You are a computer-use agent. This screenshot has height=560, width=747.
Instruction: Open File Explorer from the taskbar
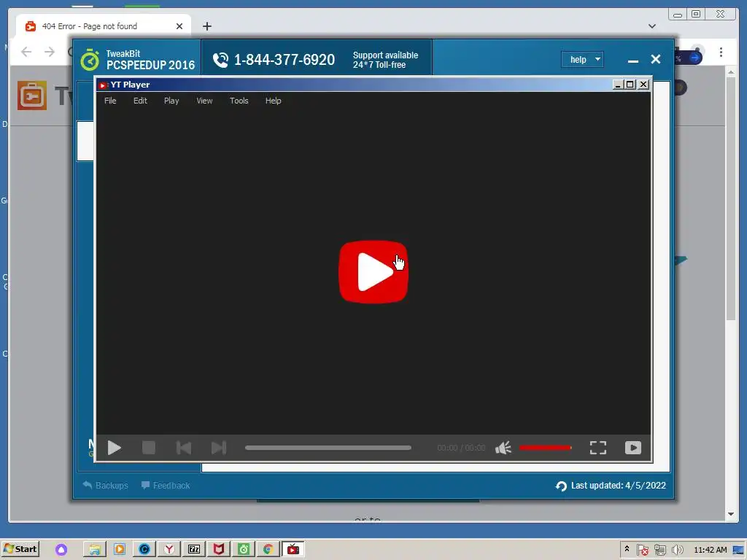click(95, 550)
